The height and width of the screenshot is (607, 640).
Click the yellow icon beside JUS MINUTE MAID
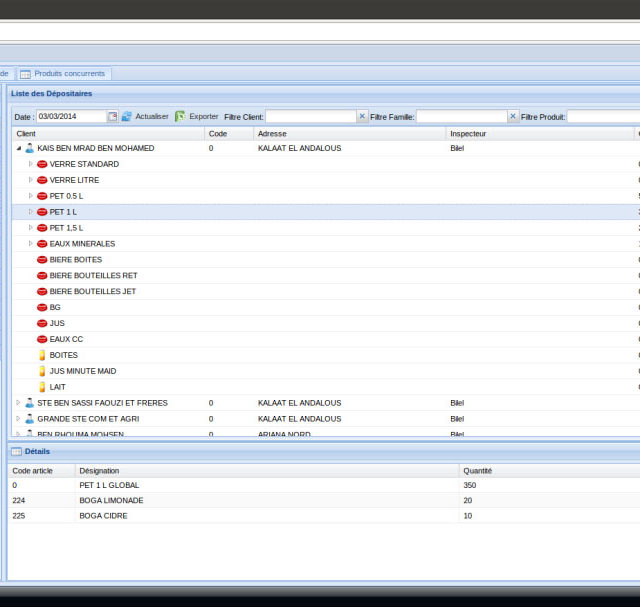pos(42,371)
